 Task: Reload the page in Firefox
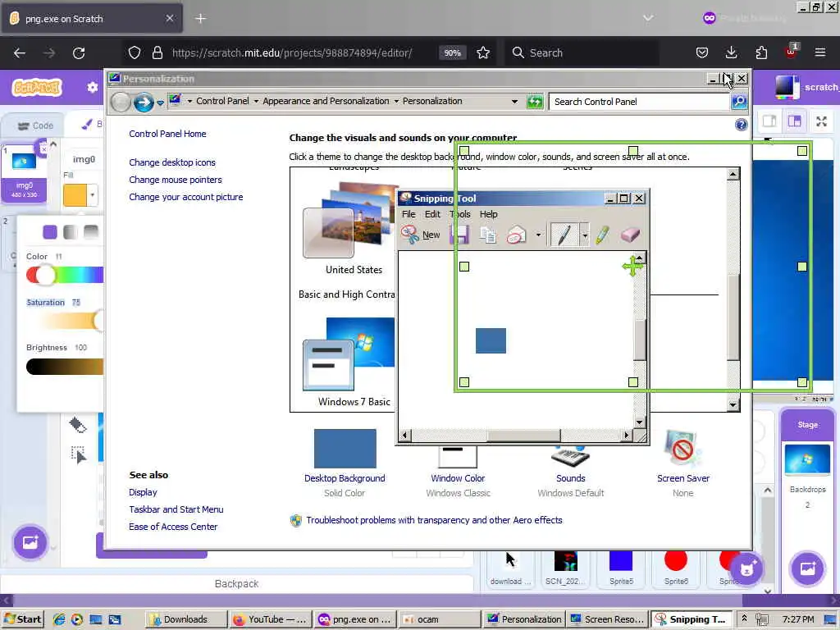point(79,52)
